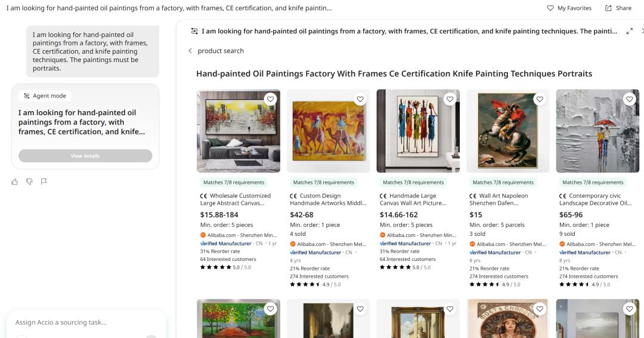Favorite the Handmade Large Canvas Wall Art
Image resolution: width=644 pixels, height=338 pixels.
(450, 100)
